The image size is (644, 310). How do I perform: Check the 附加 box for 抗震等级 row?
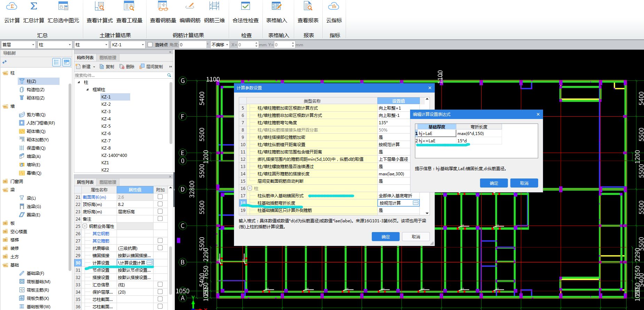coord(160,248)
